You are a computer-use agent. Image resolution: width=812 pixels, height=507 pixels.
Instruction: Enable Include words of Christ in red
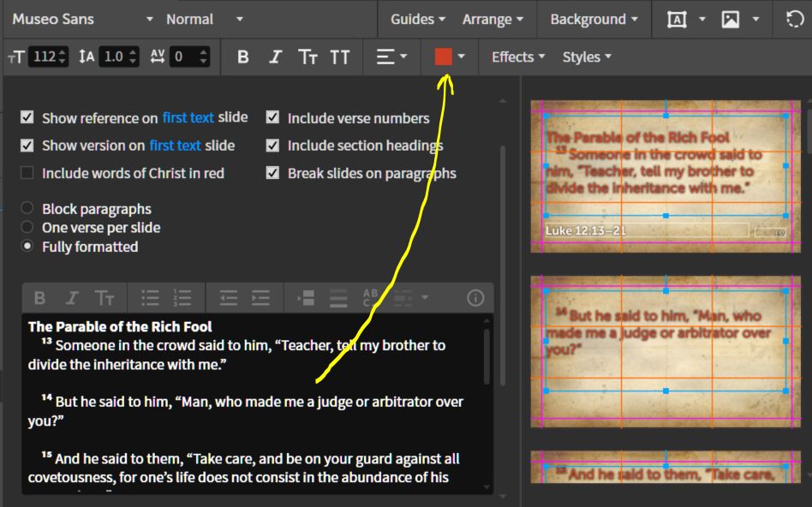[27, 173]
